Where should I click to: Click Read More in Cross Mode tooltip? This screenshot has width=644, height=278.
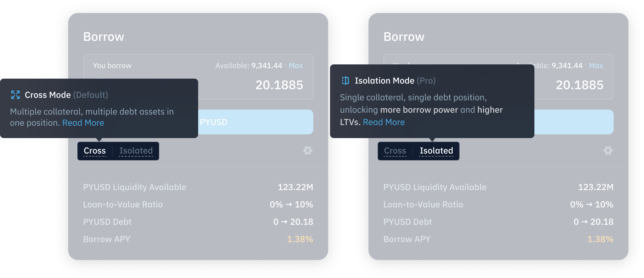coord(83,123)
